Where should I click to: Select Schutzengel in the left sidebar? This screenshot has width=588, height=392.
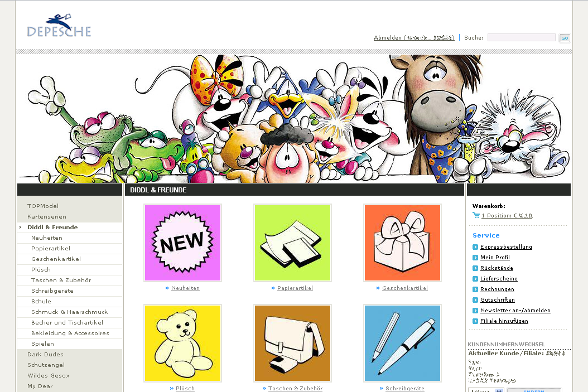coord(46,365)
